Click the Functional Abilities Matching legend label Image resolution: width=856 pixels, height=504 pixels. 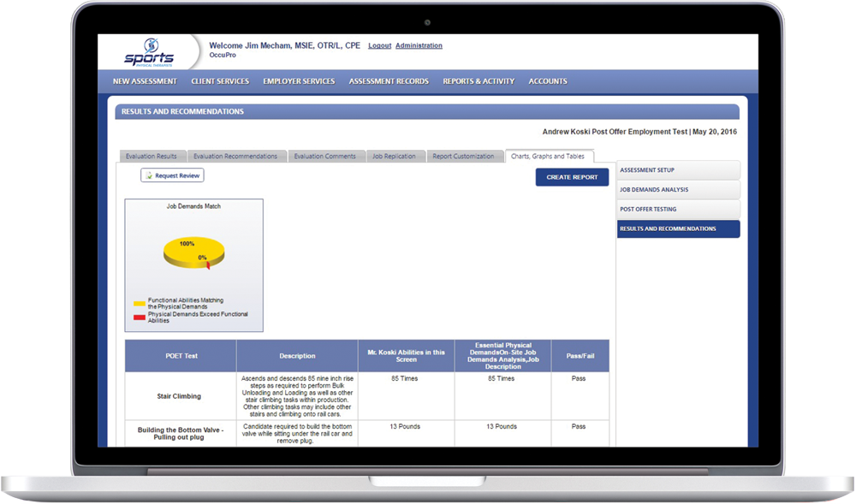click(186, 303)
